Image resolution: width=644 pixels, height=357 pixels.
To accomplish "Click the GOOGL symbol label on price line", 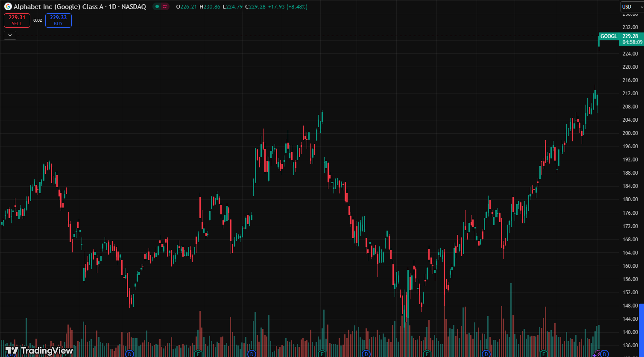I will click(609, 36).
